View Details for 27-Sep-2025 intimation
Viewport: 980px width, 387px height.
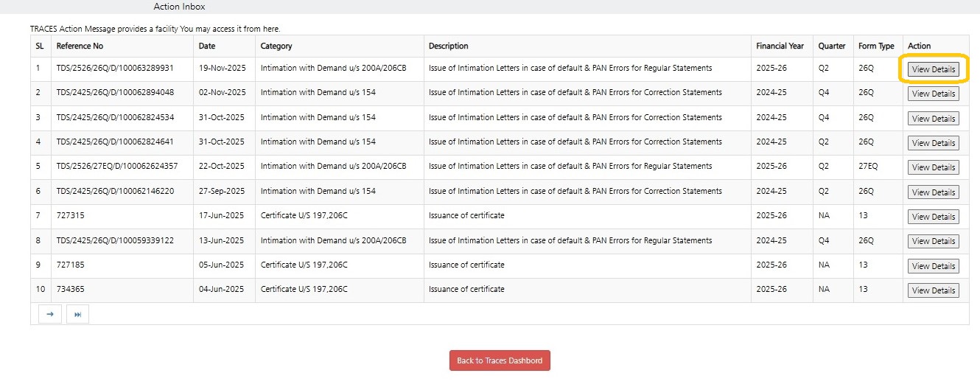(933, 192)
